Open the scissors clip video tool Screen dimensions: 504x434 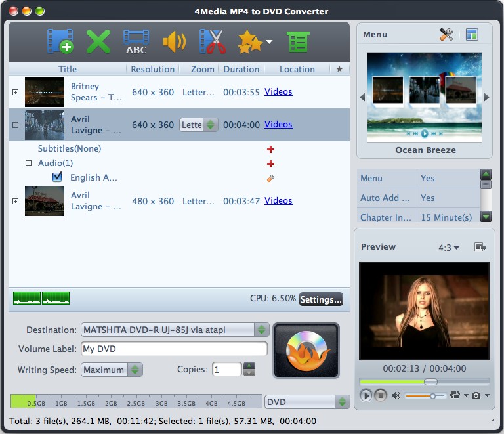point(213,41)
